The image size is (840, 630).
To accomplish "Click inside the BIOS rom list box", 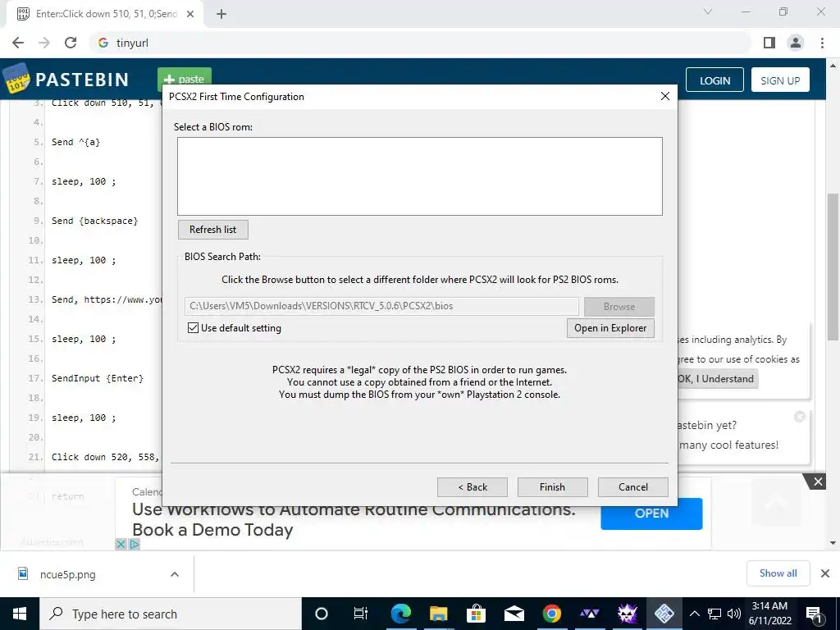I will 419,176.
